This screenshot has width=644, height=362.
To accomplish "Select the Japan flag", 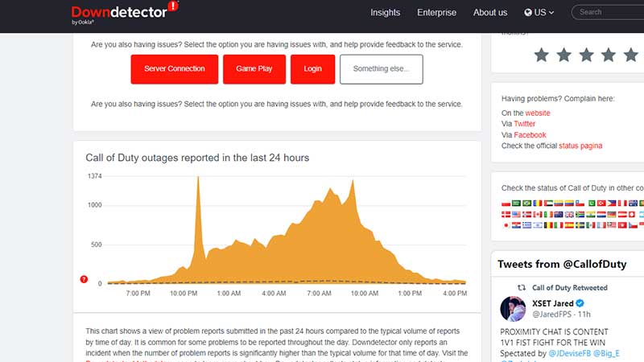I will click(506, 225).
